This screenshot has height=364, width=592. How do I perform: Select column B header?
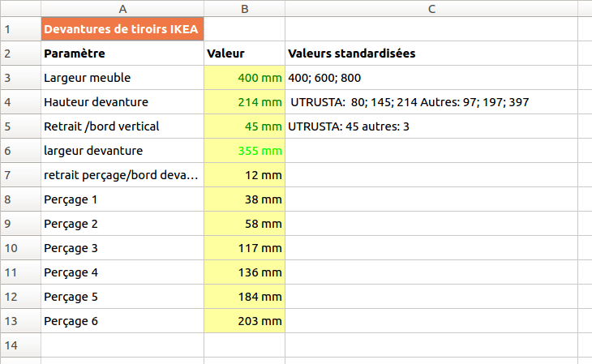tap(244, 9)
